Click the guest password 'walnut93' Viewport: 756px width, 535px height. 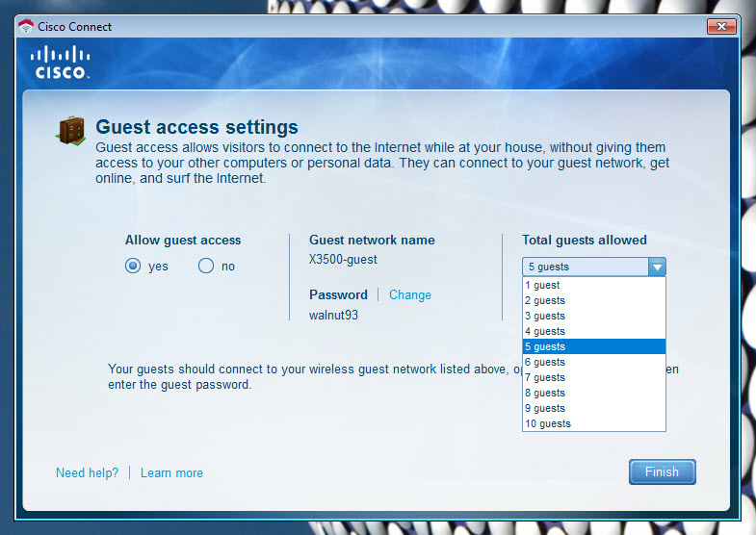click(333, 316)
